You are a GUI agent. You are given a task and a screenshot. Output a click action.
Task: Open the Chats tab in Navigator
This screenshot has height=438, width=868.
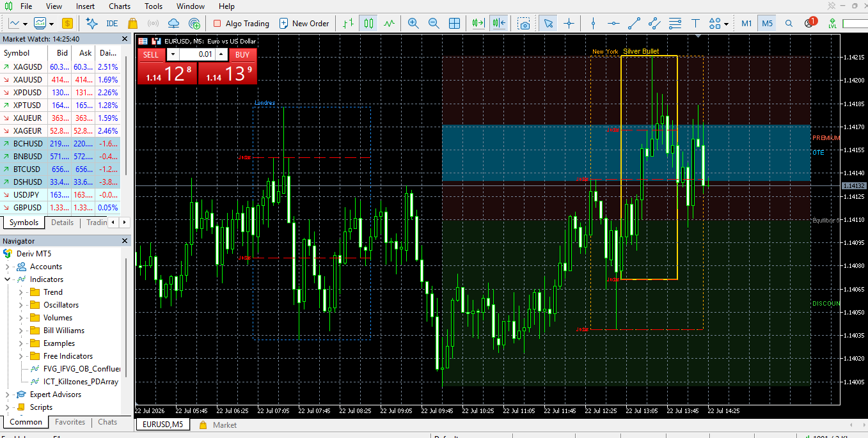107,422
